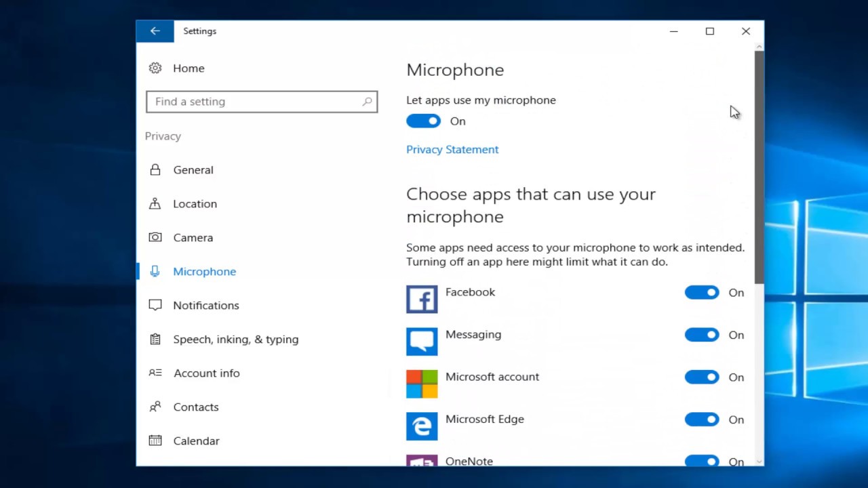Image resolution: width=868 pixels, height=488 pixels.
Task: Click the Speech, inking clipboard icon
Action: coord(155,339)
